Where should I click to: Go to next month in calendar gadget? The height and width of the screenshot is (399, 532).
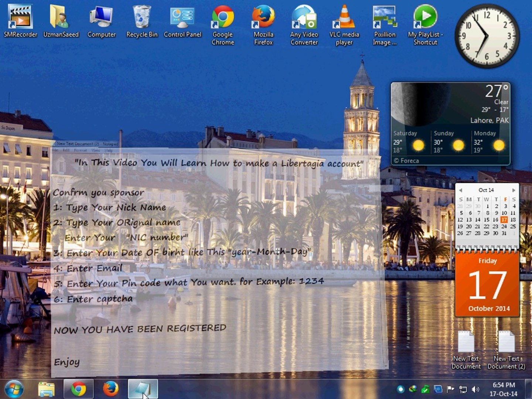[x=514, y=190]
